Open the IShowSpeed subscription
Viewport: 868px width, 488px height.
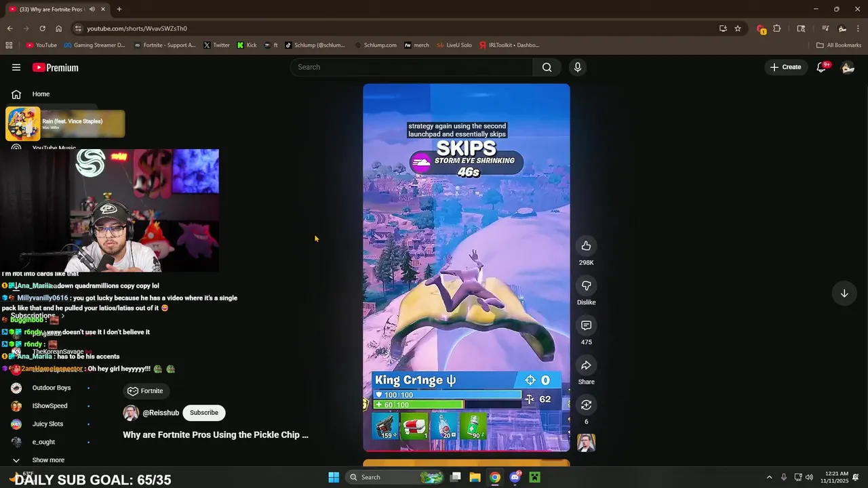coord(50,406)
